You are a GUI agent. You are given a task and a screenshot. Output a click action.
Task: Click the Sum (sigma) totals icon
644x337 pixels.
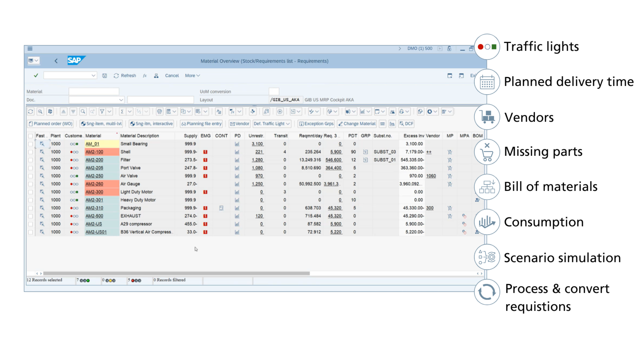(122, 112)
